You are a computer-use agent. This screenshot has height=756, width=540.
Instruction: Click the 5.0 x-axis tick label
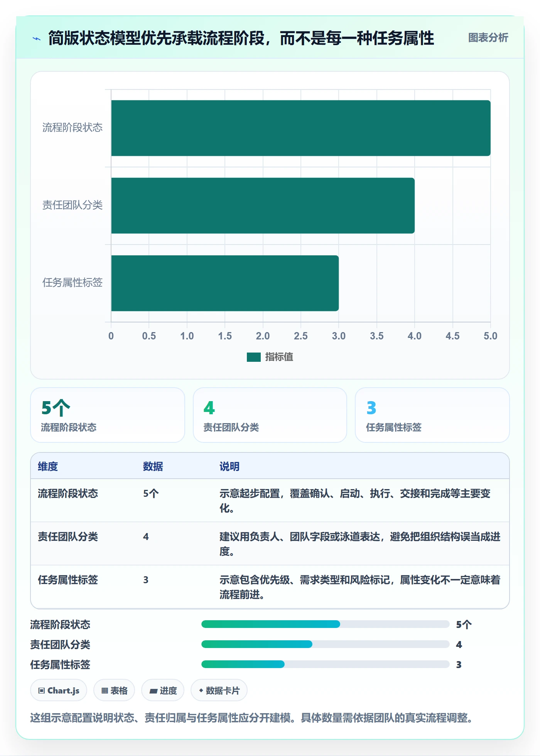pos(491,336)
